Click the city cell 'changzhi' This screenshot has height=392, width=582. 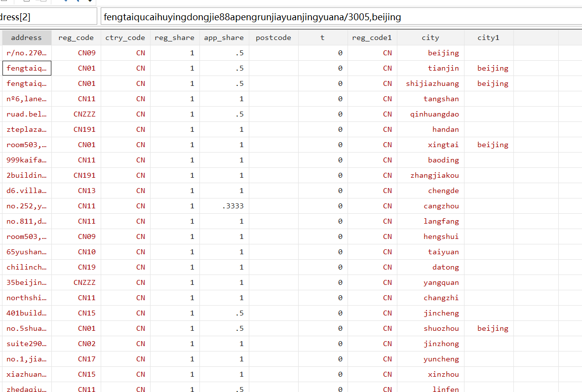(430, 298)
